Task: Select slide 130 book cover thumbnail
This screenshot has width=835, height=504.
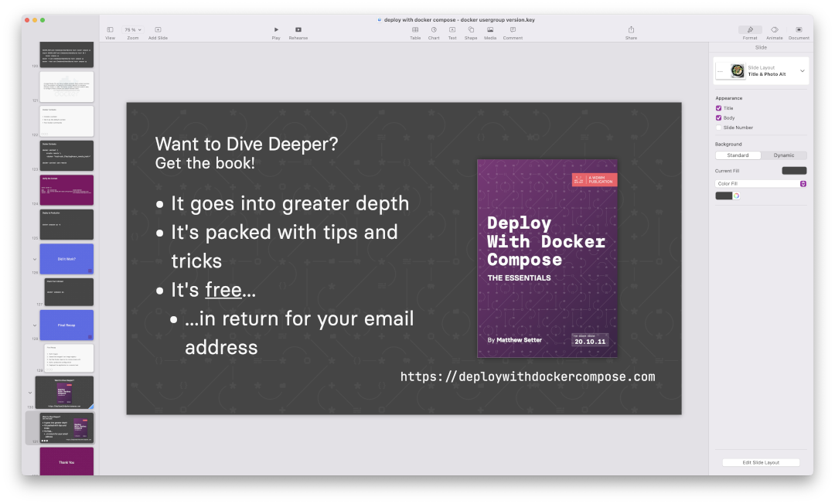Action: pos(64,392)
